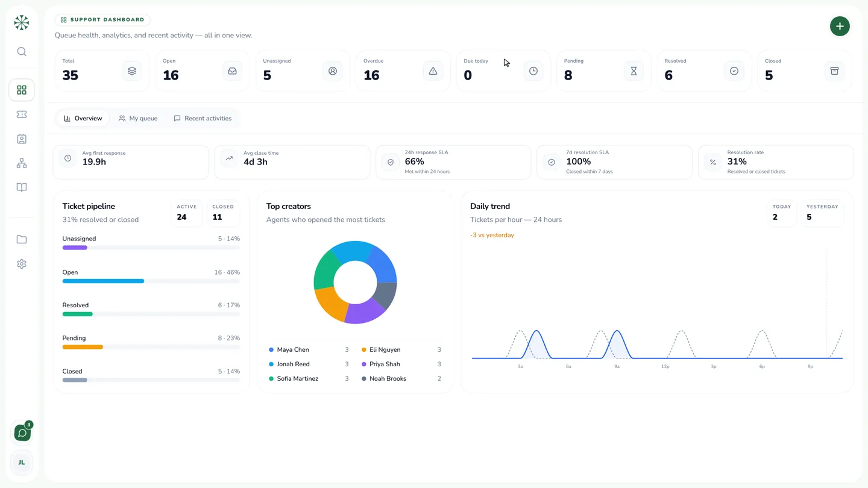Click the "-3 vs yesterday" text
868x488 pixels.
click(x=492, y=236)
